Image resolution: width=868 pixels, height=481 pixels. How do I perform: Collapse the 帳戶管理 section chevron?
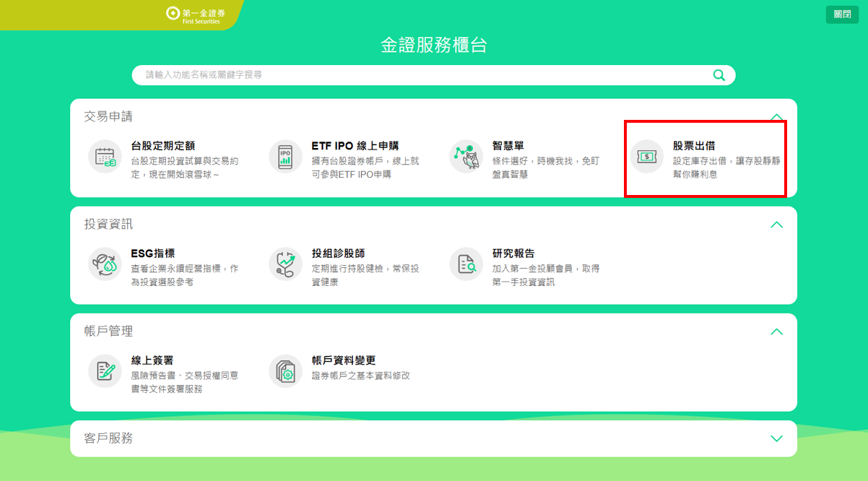pyautogui.click(x=776, y=331)
